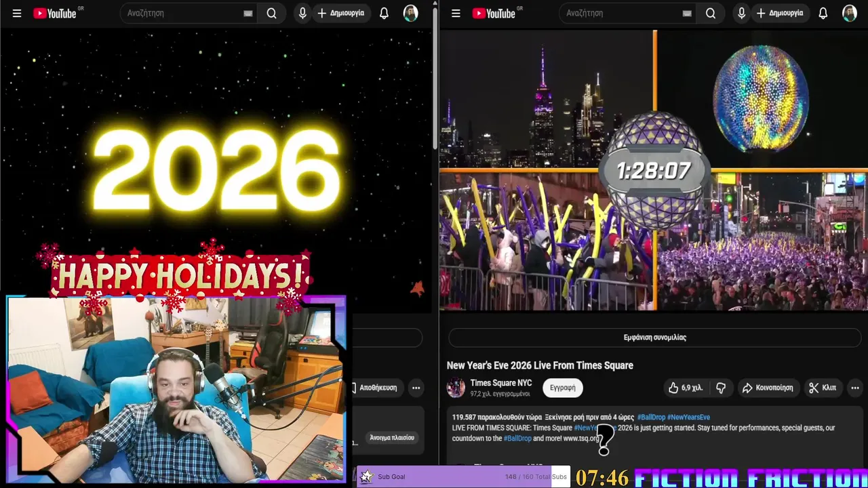Image resolution: width=868 pixels, height=488 pixels.
Task: Open more actions menu next to Κλιπ
Action: point(854,388)
